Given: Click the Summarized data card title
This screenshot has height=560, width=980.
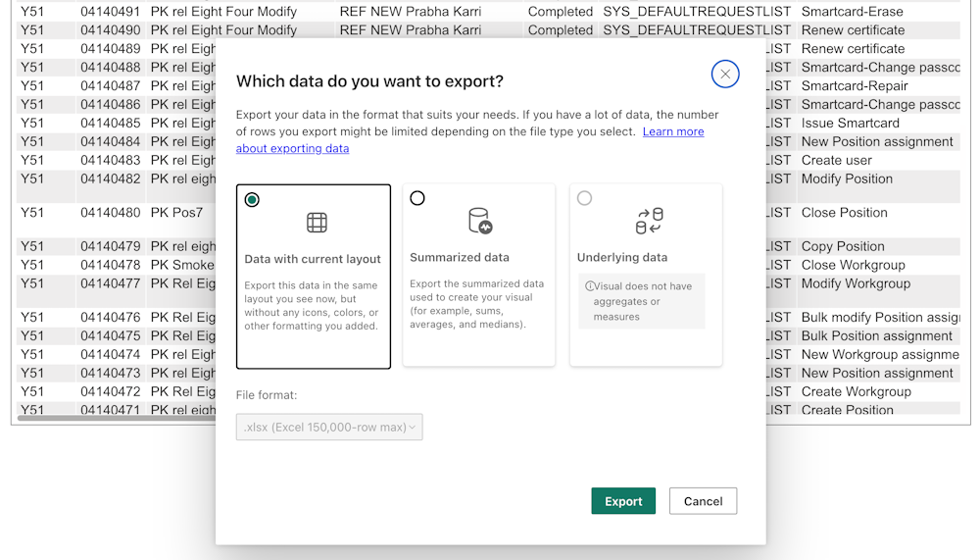Looking at the screenshot, I should click(x=460, y=257).
